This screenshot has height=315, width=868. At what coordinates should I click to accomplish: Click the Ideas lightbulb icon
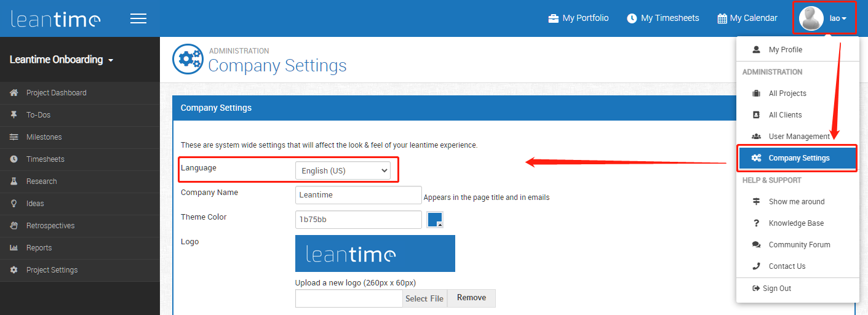pyautogui.click(x=14, y=204)
